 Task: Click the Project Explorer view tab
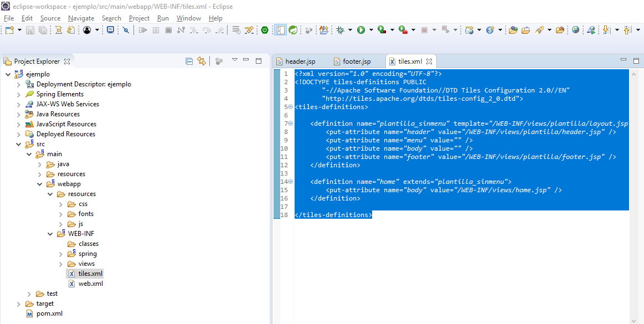[x=37, y=61]
